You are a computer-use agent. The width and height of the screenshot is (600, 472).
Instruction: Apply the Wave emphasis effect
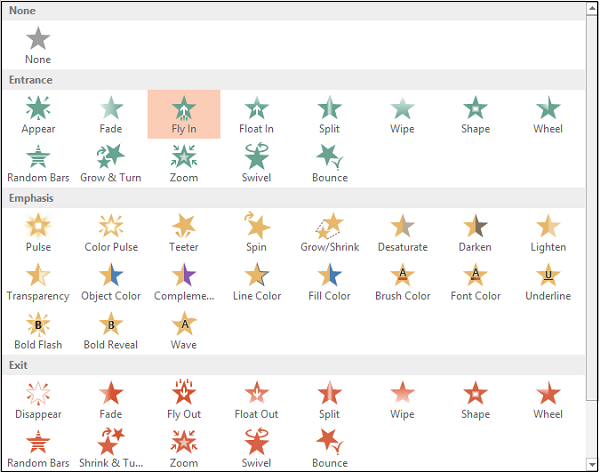pos(184,331)
